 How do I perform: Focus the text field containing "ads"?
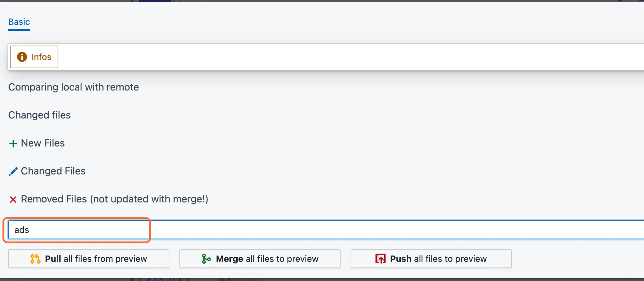tap(326, 230)
